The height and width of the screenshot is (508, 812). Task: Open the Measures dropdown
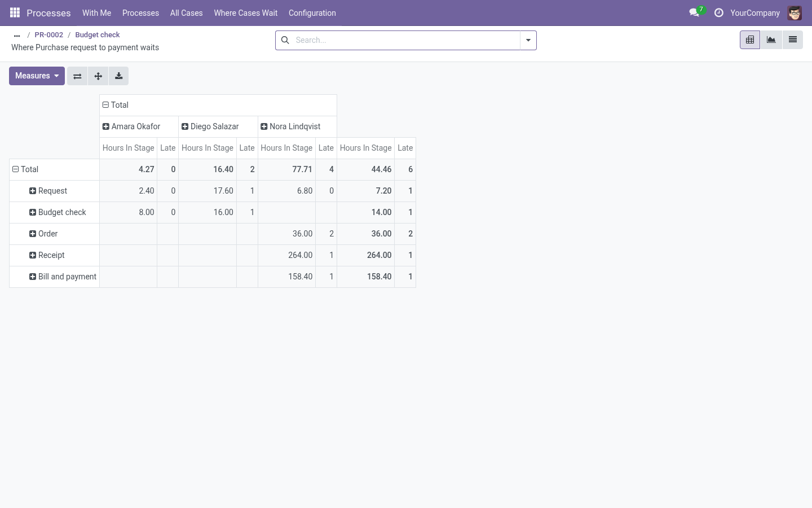pyautogui.click(x=37, y=76)
